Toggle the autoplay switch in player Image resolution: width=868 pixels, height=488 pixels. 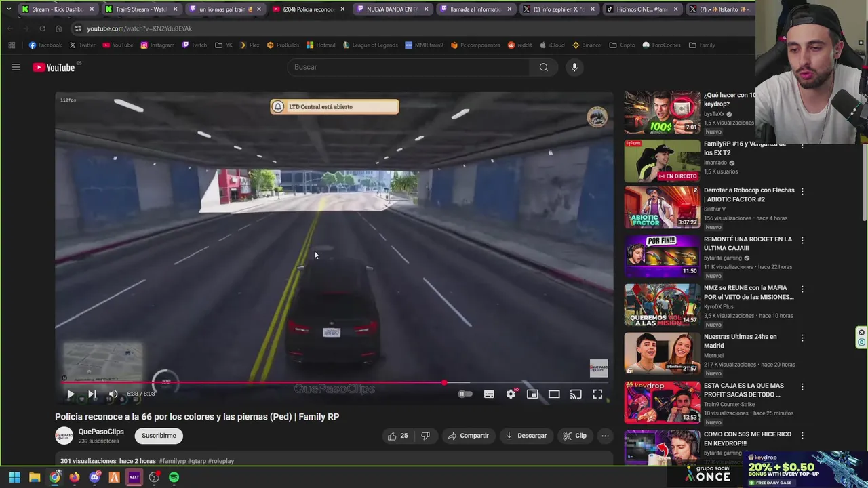point(465,394)
